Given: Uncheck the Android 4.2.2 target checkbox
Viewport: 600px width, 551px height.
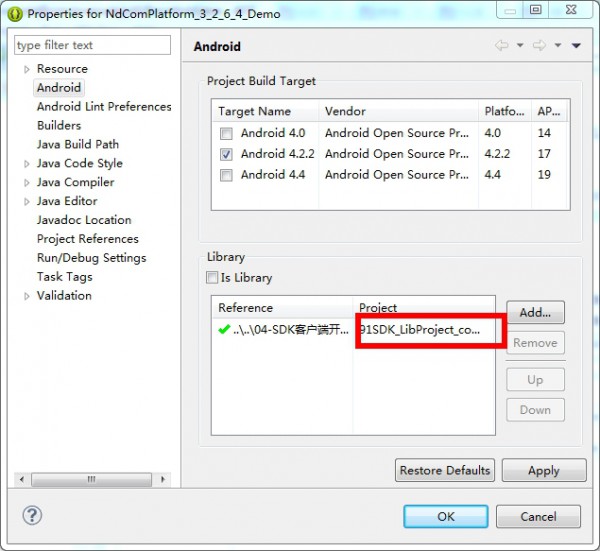Looking at the screenshot, I should 226,154.
